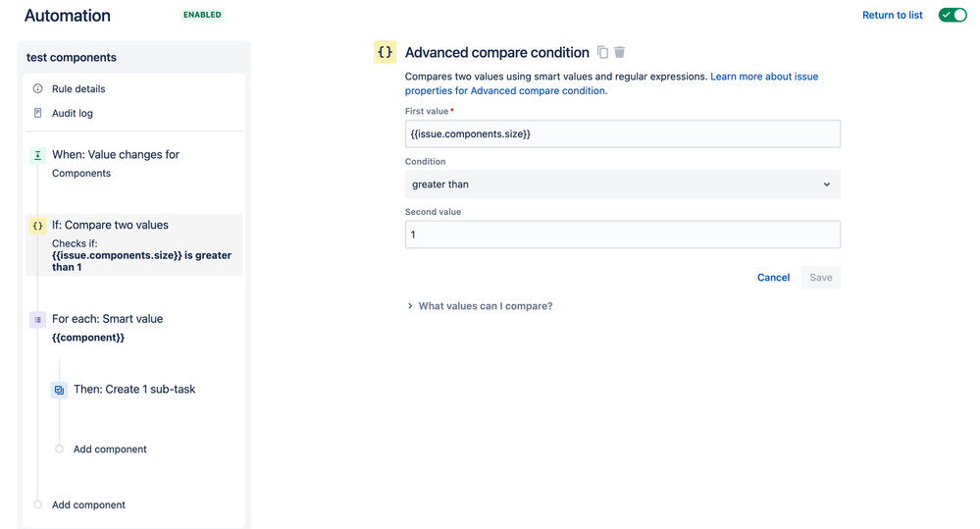Click the blue Create sub-task action icon
Screen dimensions: 980x529
[59, 390]
